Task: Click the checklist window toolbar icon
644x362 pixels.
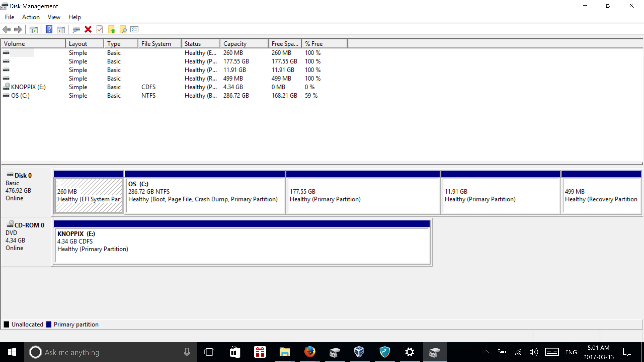Action: [x=134, y=30]
